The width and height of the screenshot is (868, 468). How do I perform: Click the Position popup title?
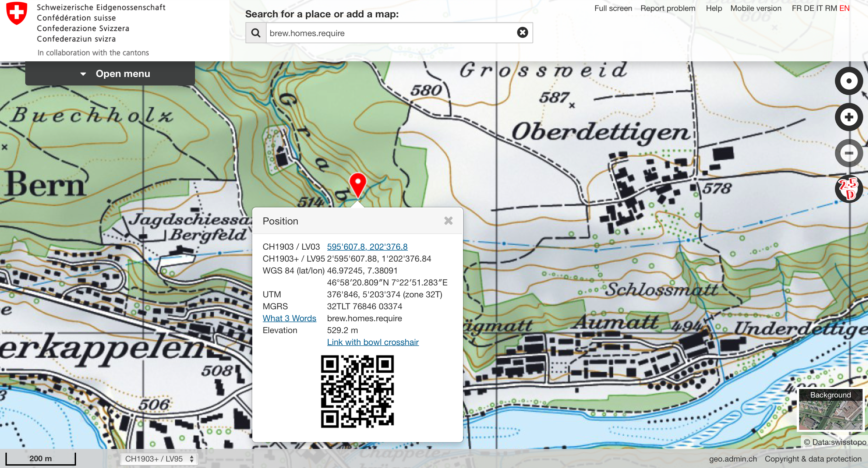coord(280,221)
